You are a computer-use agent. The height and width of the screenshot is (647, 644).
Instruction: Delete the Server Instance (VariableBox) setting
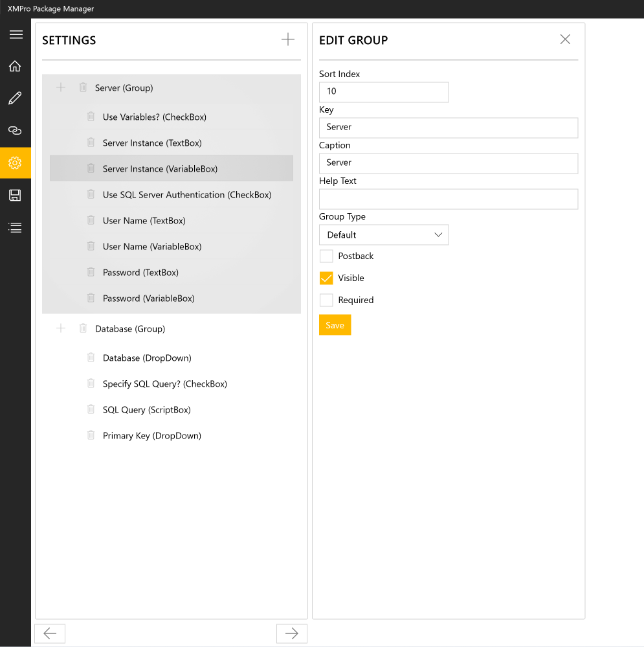pyautogui.click(x=91, y=168)
